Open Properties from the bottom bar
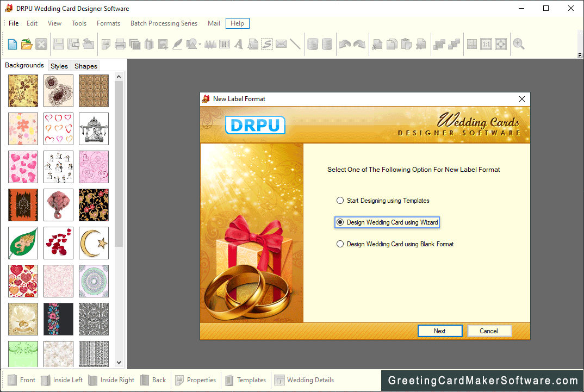Image resolution: width=584 pixels, height=392 pixels. pos(196,380)
